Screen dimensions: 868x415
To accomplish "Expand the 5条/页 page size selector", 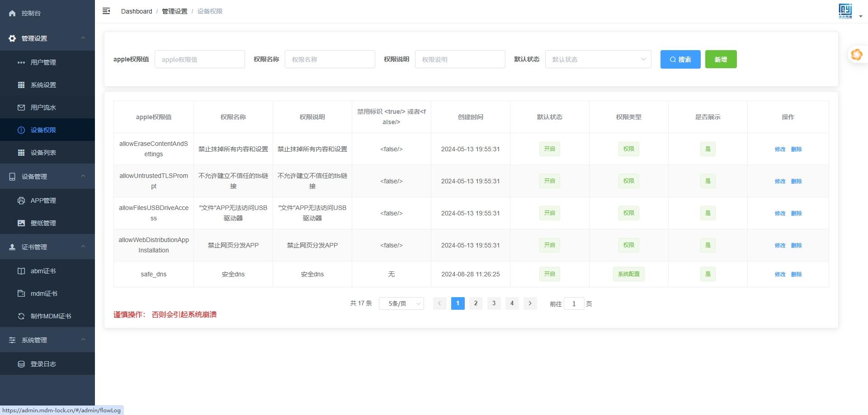I will pos(401,303).
